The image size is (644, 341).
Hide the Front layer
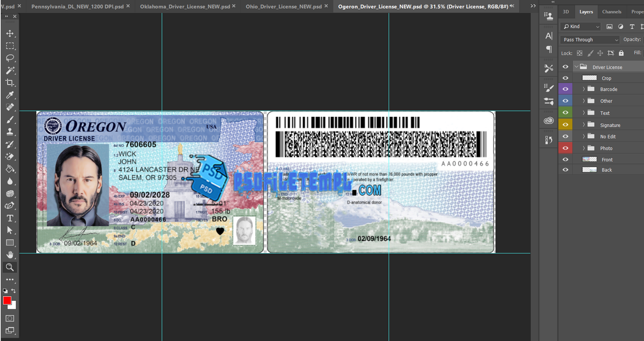click(x=566, y=159)
